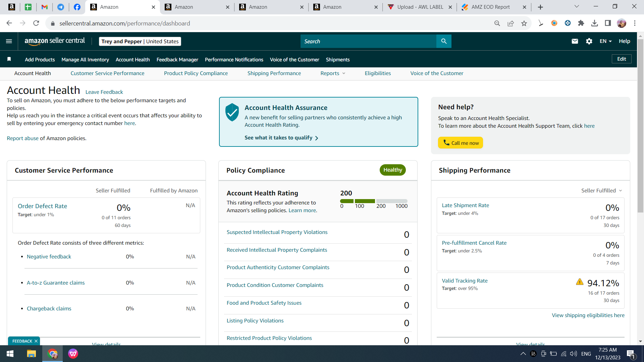644x362 pixels.
Task: Open the Negative feedback link
Action: coord(49,257)
